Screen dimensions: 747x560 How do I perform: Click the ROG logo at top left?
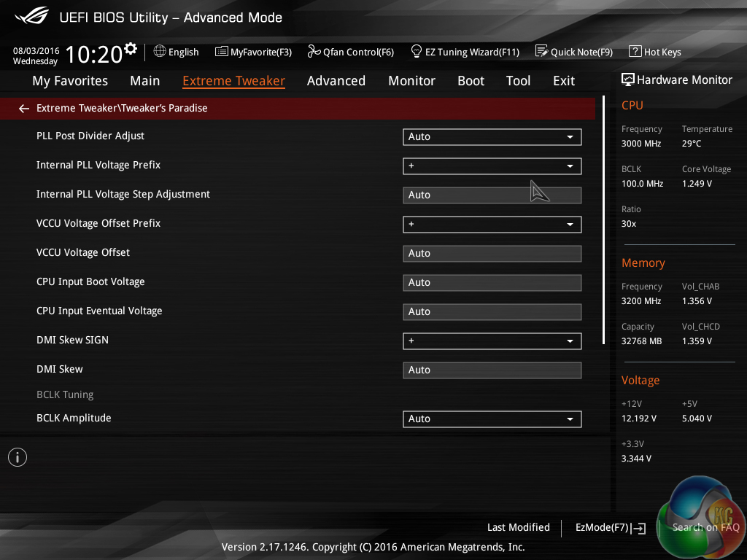click(x=31, y=16)
